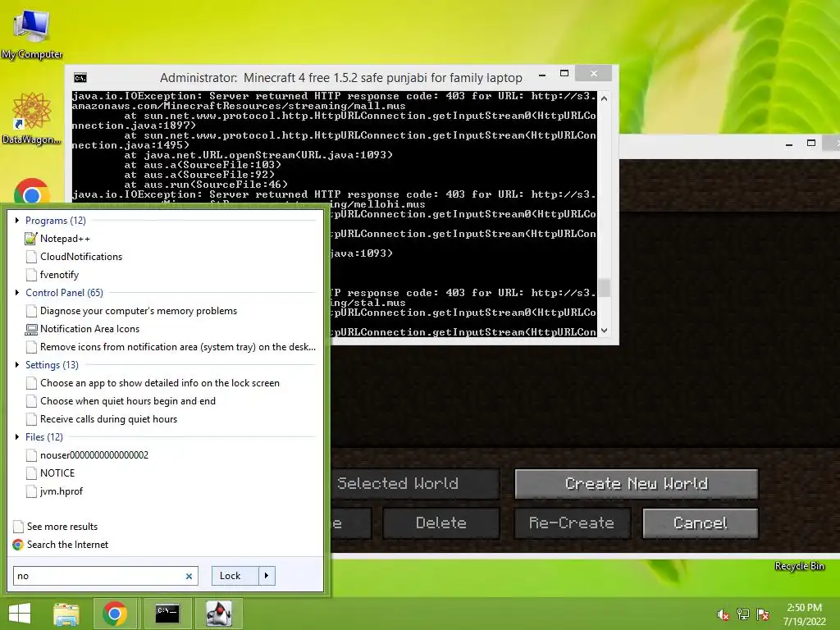The width and height of the screenshot is (840, 630).
Task: Expand Files (12) results group
Action: (17, 437)
